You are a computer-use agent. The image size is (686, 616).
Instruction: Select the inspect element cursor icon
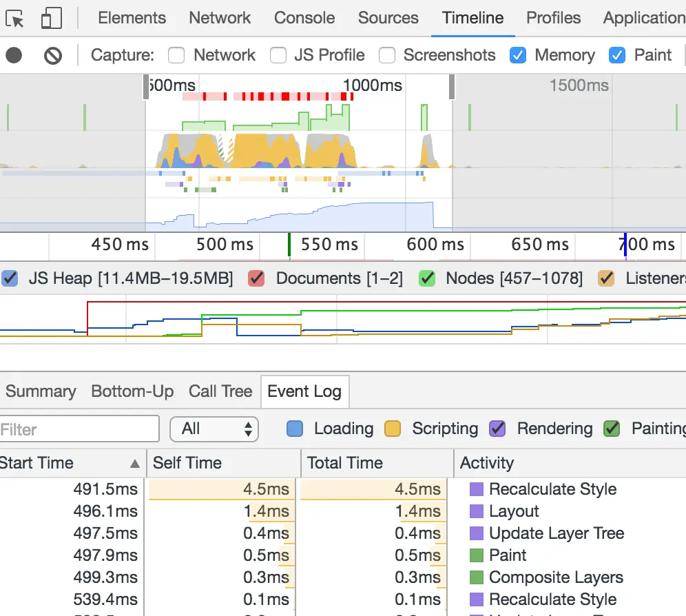click(x=15, y=18)
